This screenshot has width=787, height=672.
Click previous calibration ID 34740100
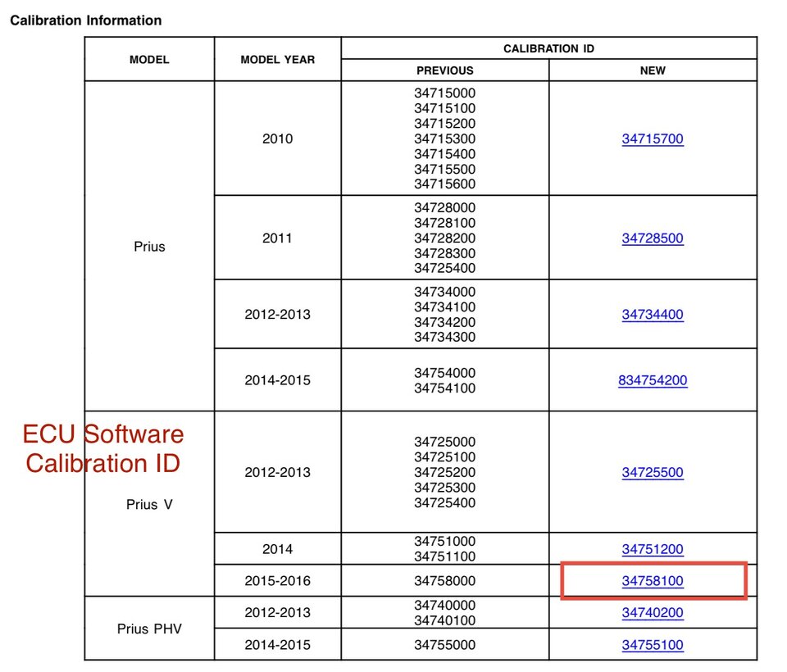(x=444, y=621)
